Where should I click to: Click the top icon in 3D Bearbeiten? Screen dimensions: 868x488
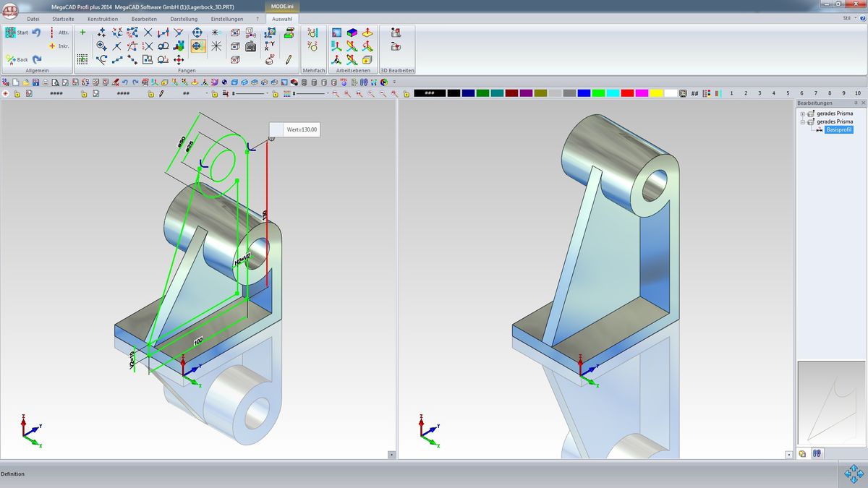(396, 33)
